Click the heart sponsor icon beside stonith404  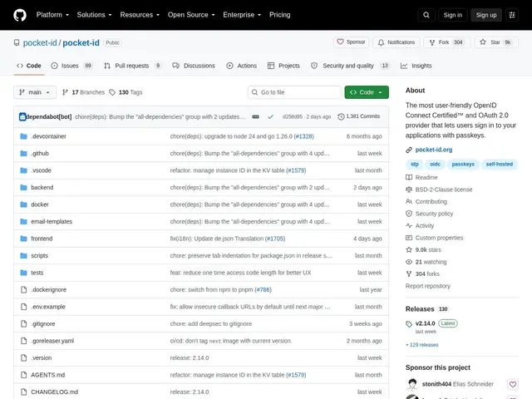pyautogui.click(x=513, y=384)
